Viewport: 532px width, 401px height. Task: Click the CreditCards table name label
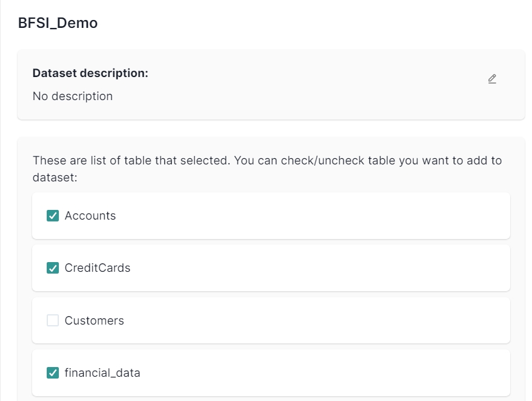97,268
